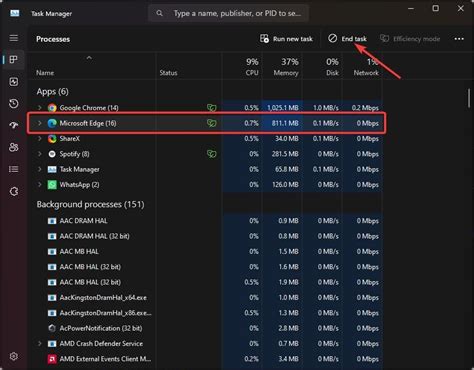The image size is (474, 370).
Task: Select the AAC MB HAL row without 32 bit
Action: click(206, 251)
